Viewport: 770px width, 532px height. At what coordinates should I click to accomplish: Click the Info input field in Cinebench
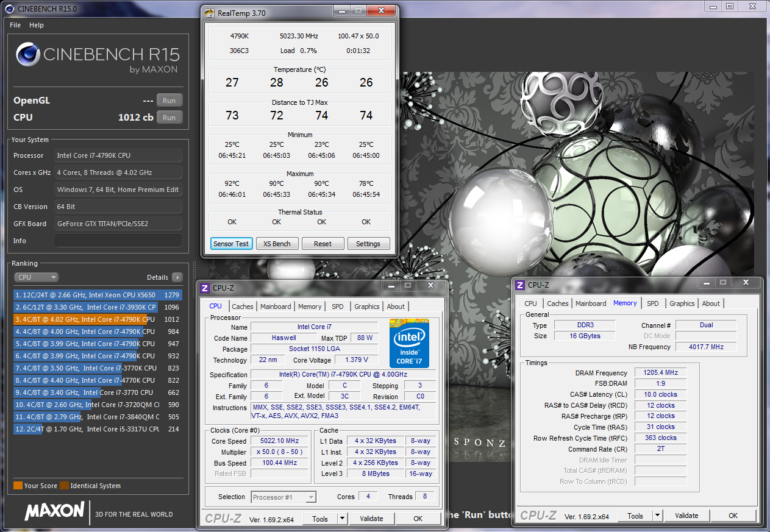click(118, 241)
